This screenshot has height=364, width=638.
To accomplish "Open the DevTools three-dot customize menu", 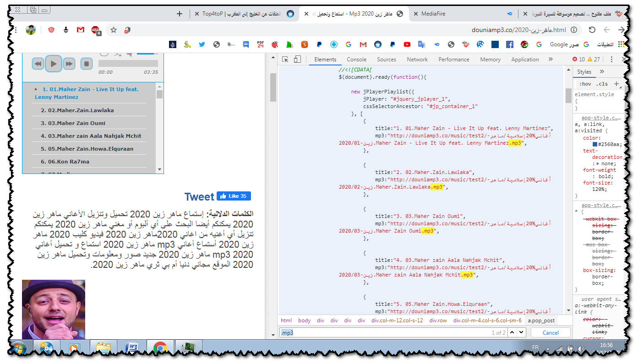I will pyautogui.click(x=611, y=60).
